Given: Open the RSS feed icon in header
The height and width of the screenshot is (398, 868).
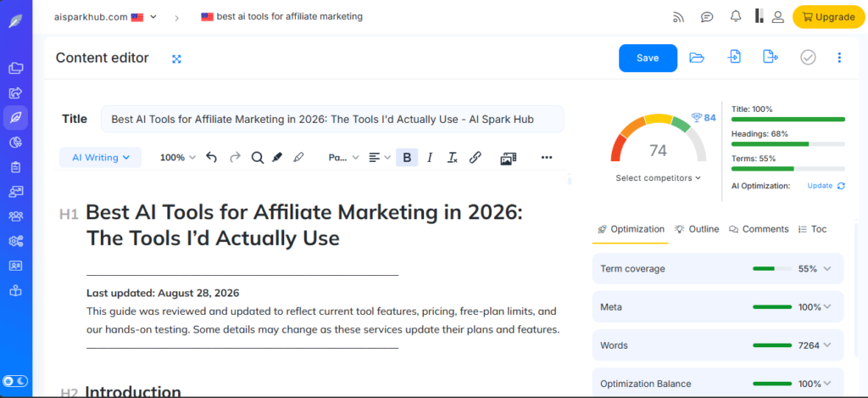Looking at the screenshot, I should tap(678, 17).
